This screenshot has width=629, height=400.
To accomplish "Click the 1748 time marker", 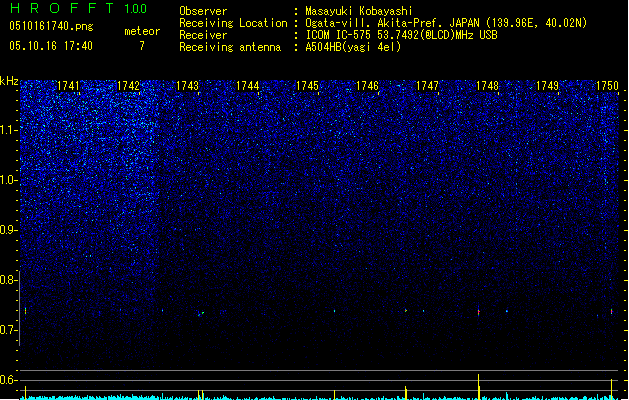I will point(487,86).
